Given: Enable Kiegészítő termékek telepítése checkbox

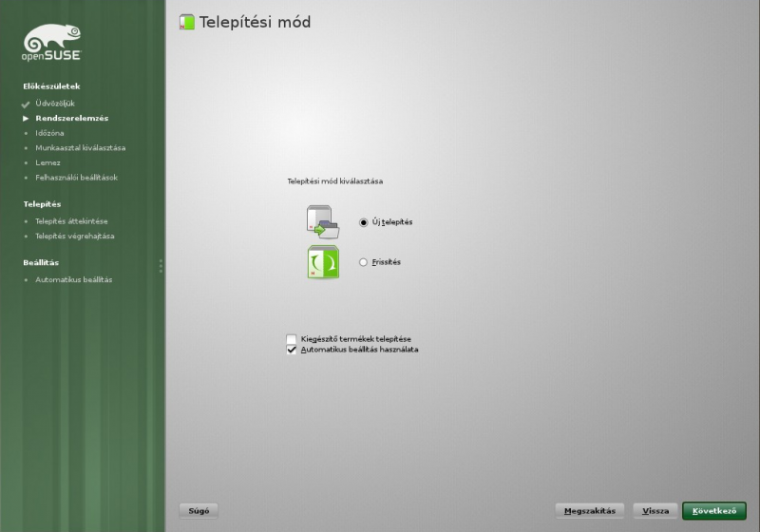Looking at the screenshot, I should 292,339.
